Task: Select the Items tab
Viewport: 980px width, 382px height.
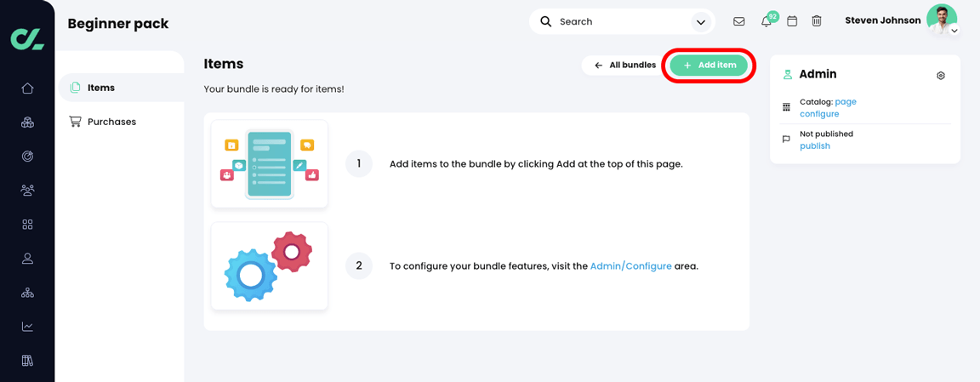Action: click(x=122, y=88)
